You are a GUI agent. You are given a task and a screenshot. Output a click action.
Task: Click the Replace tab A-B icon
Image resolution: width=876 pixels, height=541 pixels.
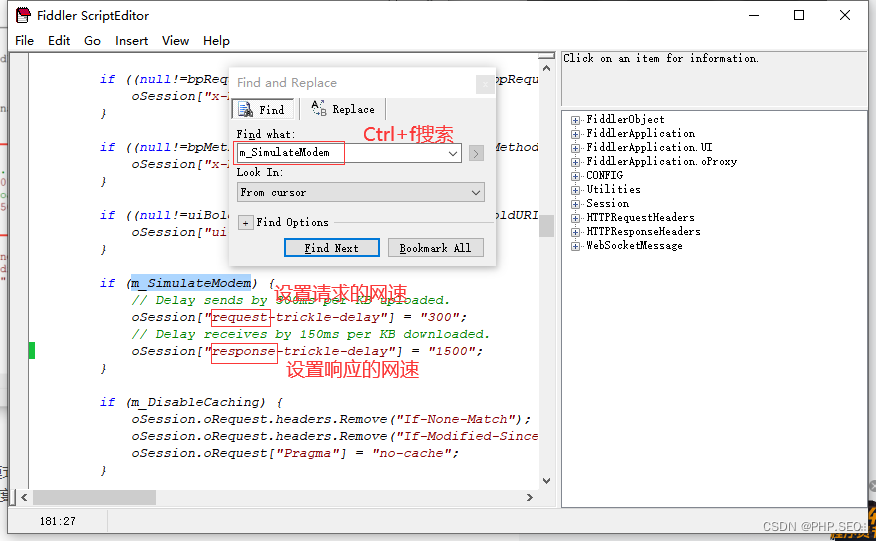point(318,108)
